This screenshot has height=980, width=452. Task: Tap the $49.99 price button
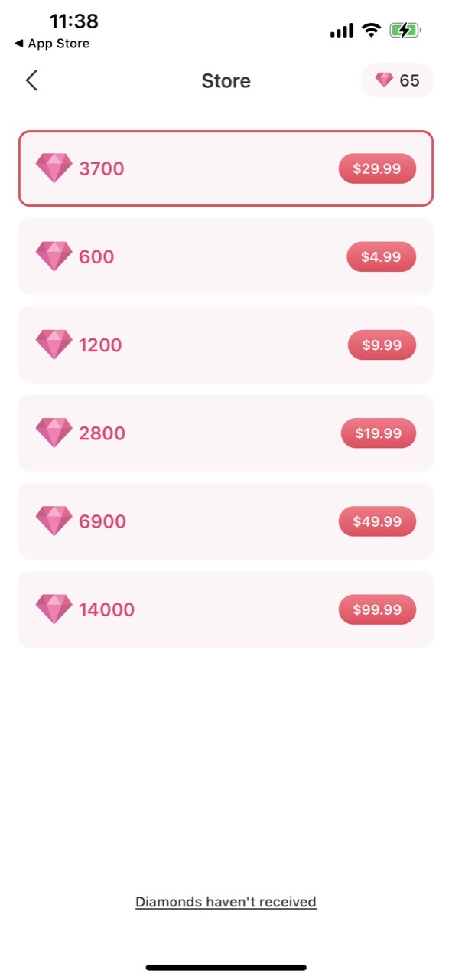pos(377,521)
